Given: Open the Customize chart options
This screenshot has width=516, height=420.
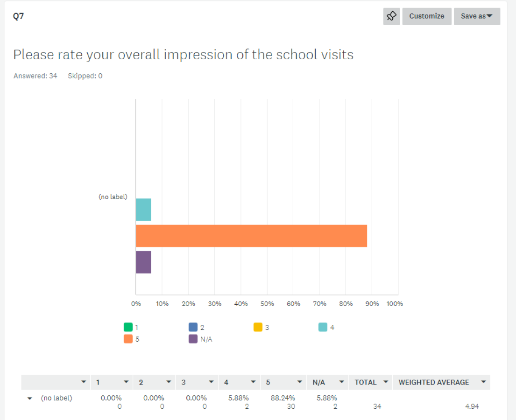Looking at the screenshot, I should click(426, 16).
